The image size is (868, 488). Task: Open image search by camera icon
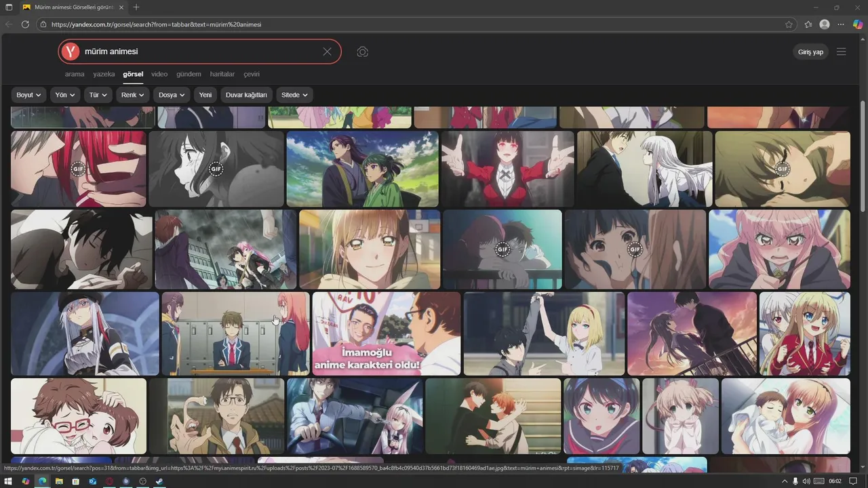pos(362,52)
